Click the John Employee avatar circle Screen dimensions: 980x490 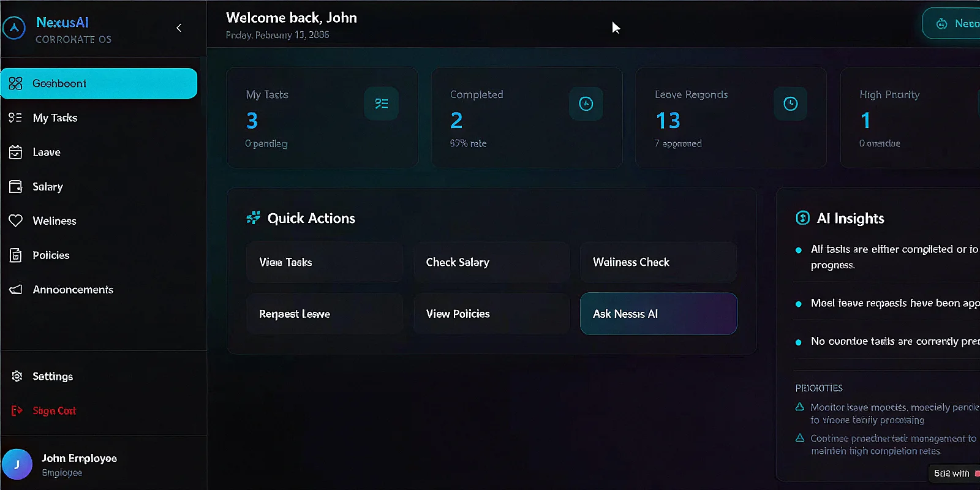click(x=17, y=464)
